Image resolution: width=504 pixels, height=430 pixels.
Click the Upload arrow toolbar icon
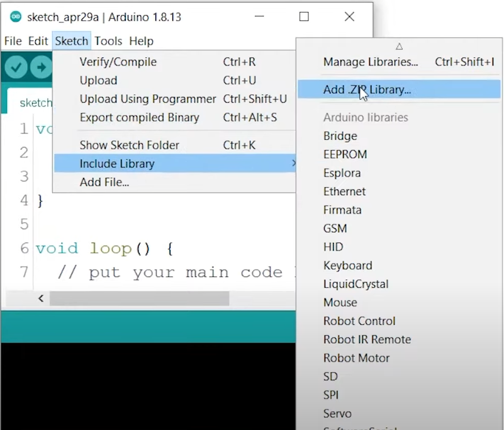[41, 67]
